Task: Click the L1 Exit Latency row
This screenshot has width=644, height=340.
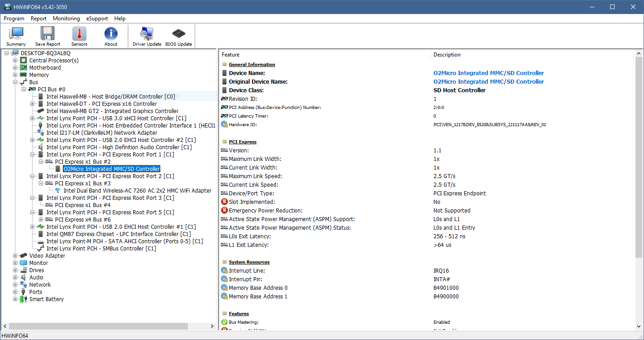Action: 427,245
